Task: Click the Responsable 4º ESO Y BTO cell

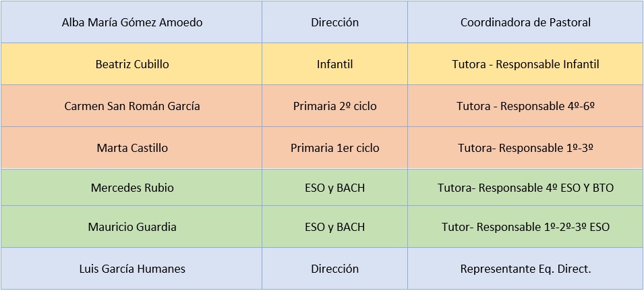Action: (525, 188)
